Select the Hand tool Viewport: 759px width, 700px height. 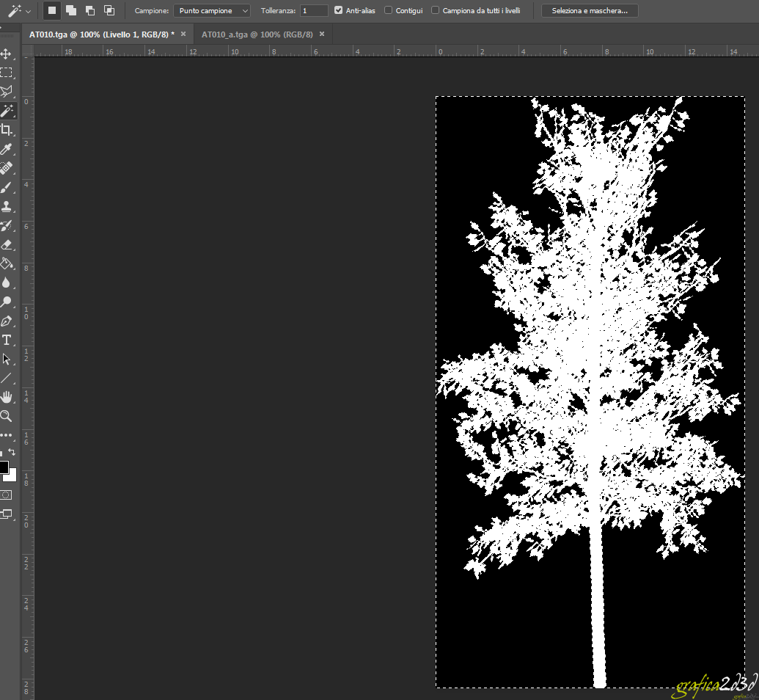6,397
